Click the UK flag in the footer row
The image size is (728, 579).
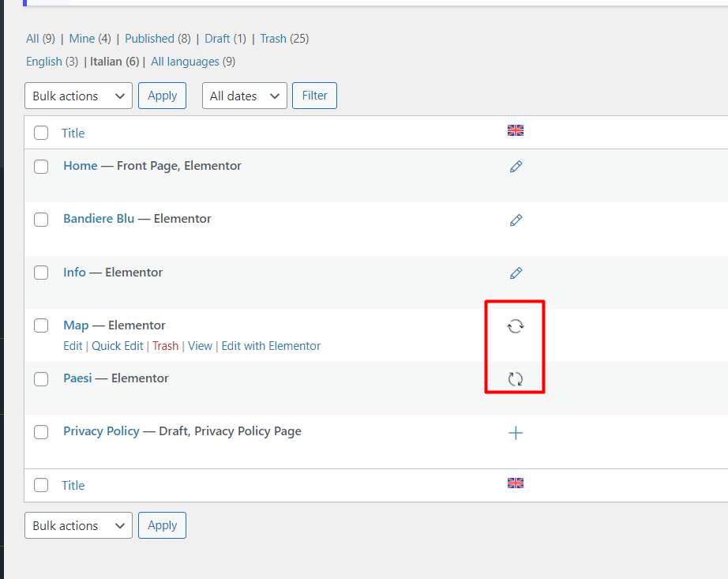[x=516, y=483]
